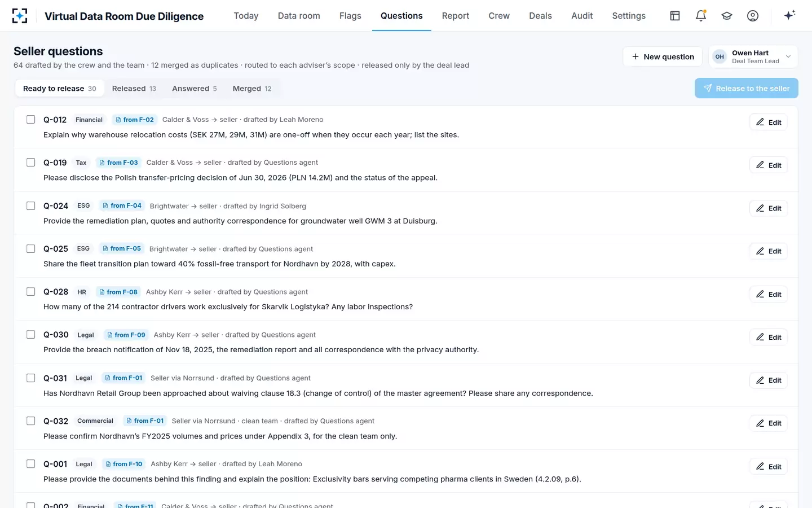Open the layout panel icon in header
This screenshot has height=508, width=812.
[x=675, y=16]
